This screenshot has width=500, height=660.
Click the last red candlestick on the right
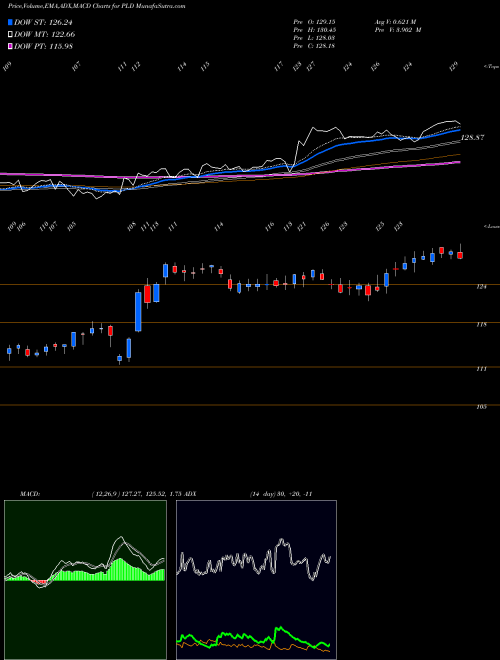pos(460,255)
